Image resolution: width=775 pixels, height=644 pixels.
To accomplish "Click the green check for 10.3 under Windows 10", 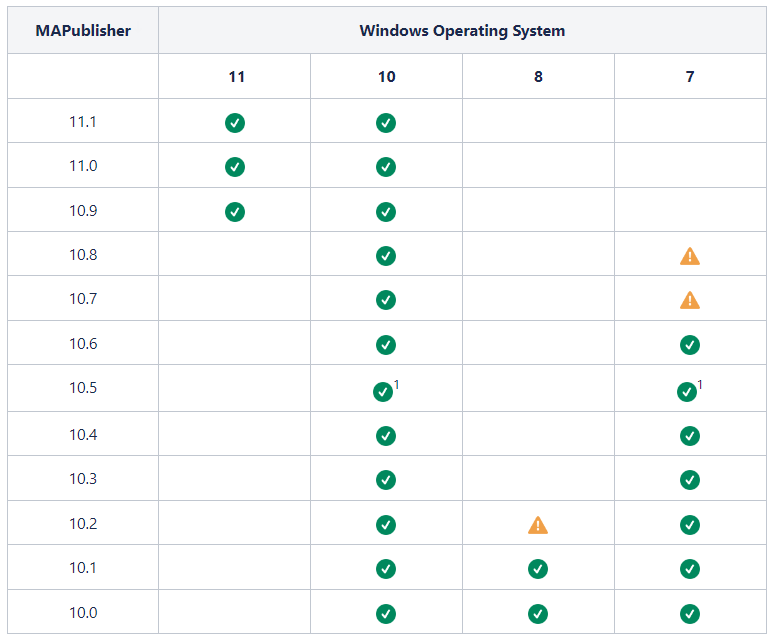I will (386, 480).
